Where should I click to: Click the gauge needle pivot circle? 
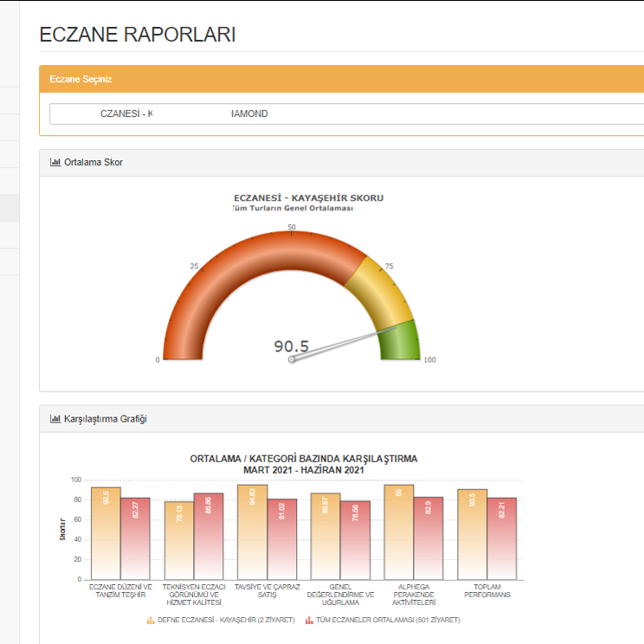(292, 359)
